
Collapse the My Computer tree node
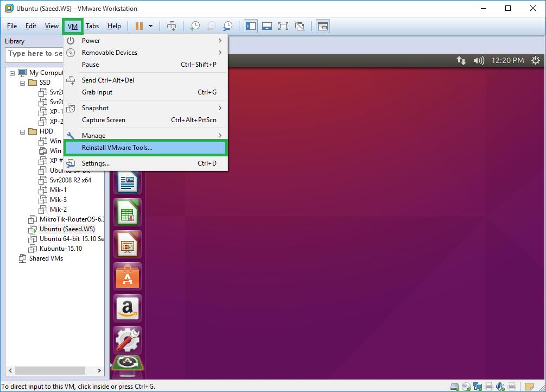[12, 73]
